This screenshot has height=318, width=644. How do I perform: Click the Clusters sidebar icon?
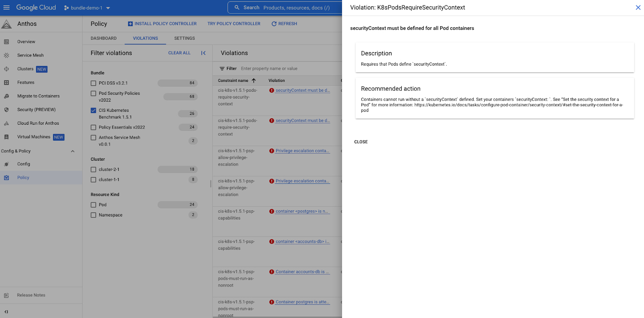(6, 69)
